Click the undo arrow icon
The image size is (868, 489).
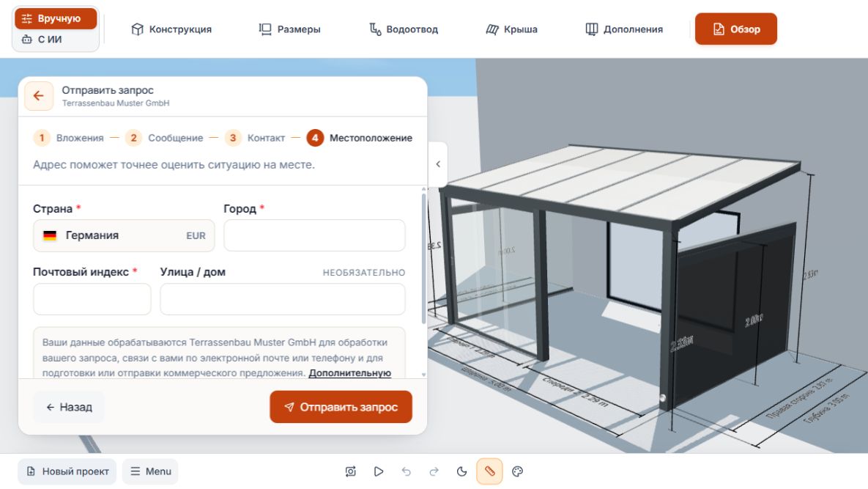407,471
